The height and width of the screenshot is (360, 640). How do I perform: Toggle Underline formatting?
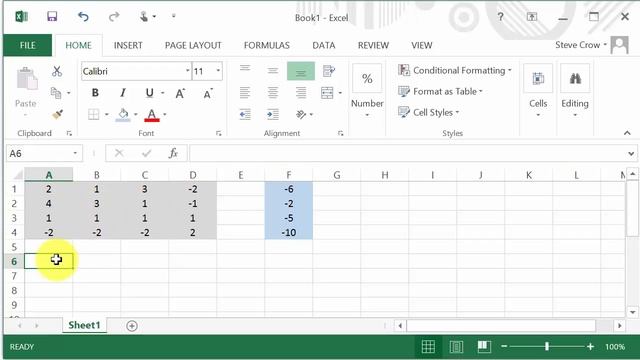coord(149,93)
